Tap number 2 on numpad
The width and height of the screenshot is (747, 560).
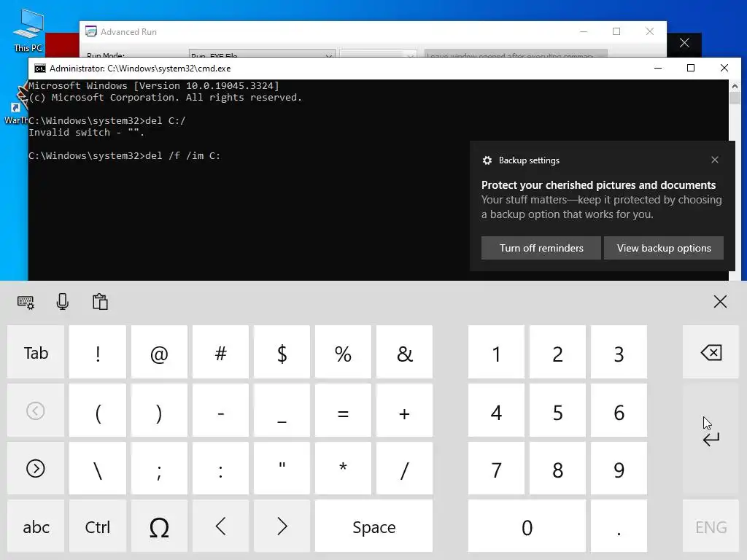[557, 352]
